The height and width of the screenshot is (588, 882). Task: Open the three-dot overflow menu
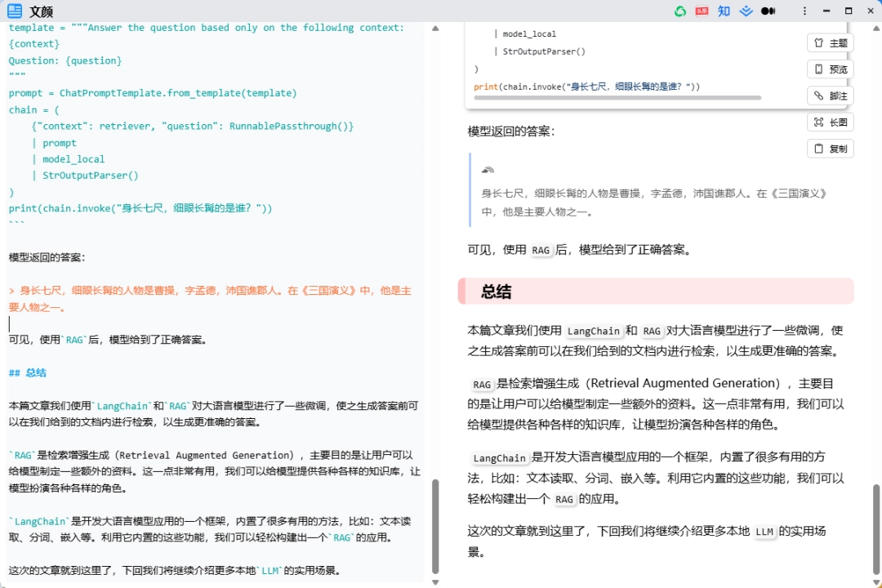pos(804,11)
